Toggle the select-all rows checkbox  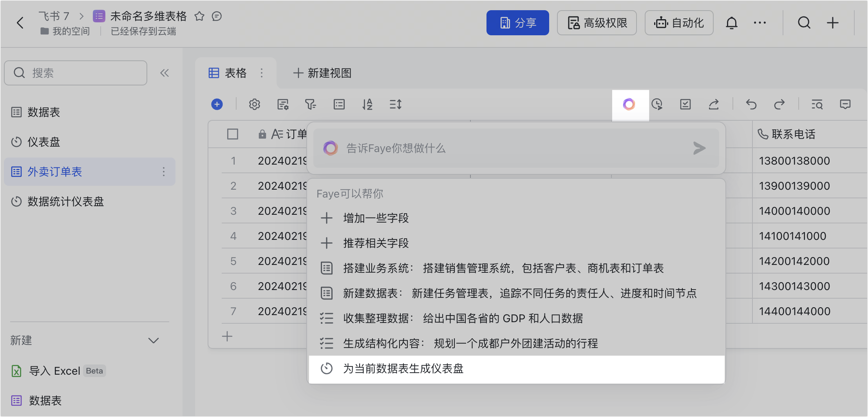[233, 134]
